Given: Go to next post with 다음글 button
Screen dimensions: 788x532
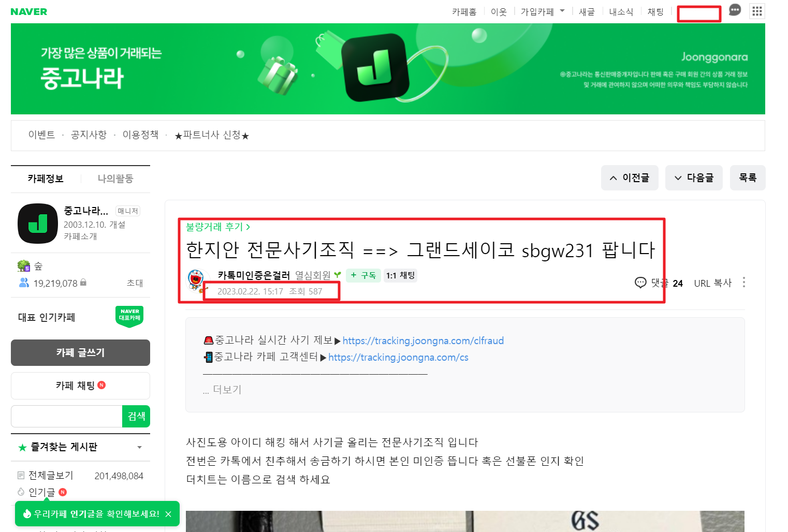Looking at the screenshot, I should click(694, 178).
